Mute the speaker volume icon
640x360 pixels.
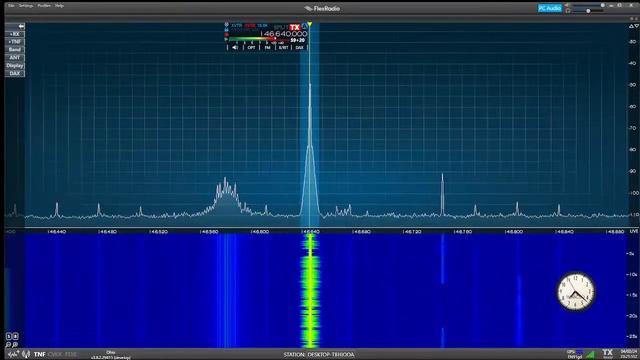[567, 5]
